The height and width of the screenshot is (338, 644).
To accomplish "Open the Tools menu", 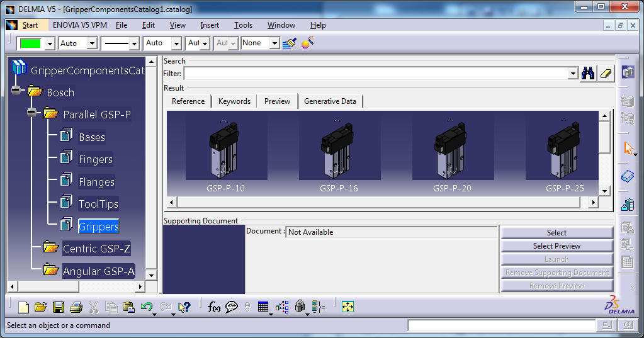I will [x=243, y=25].
